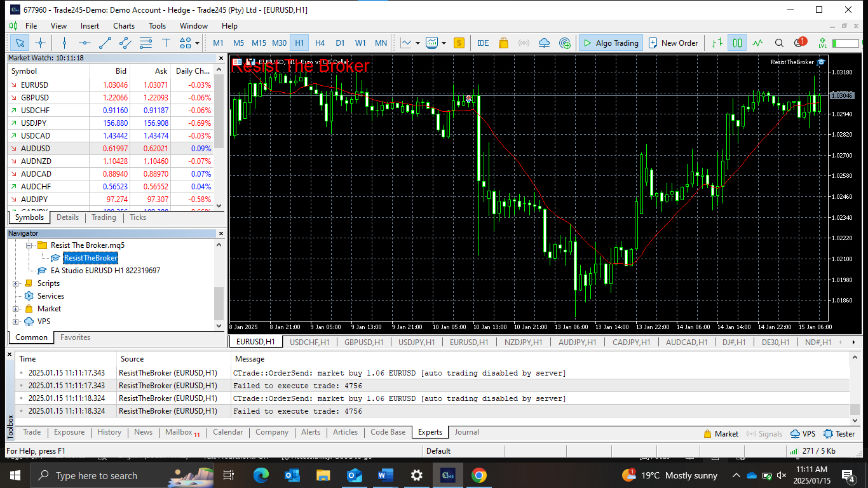Open a New Order window
Screen dimensions: 868x488
674,43
